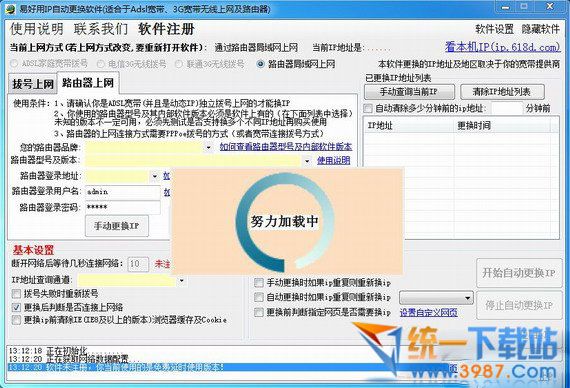Click the router login username field
Screen dimensions: 570x388
pyautogui.click(x=123, y=192)
